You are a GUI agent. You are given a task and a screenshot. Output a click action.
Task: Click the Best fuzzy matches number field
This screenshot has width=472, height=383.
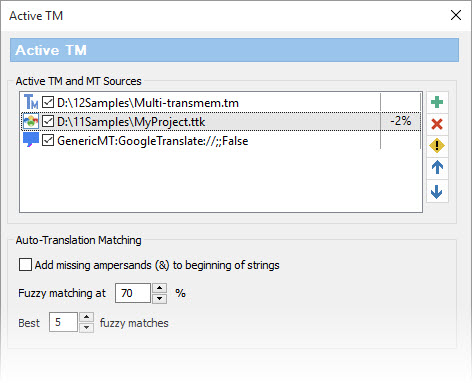click(x=63, y=322)
